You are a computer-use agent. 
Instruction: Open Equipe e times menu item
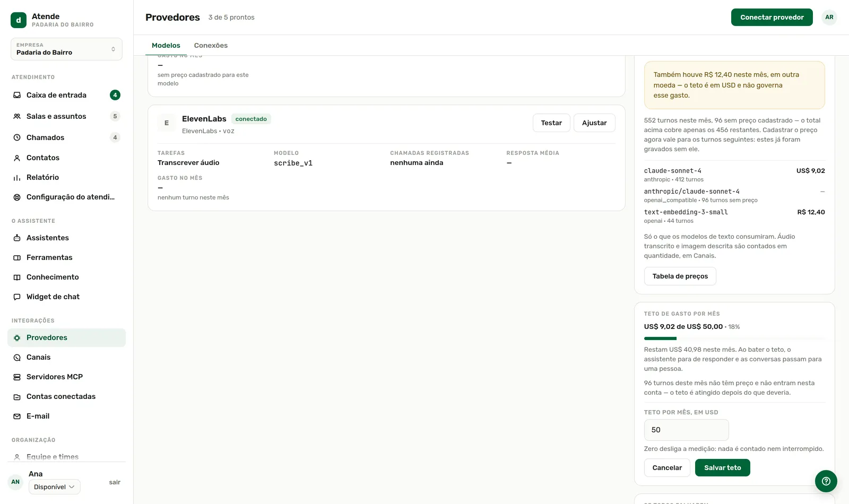click(66, 457)
